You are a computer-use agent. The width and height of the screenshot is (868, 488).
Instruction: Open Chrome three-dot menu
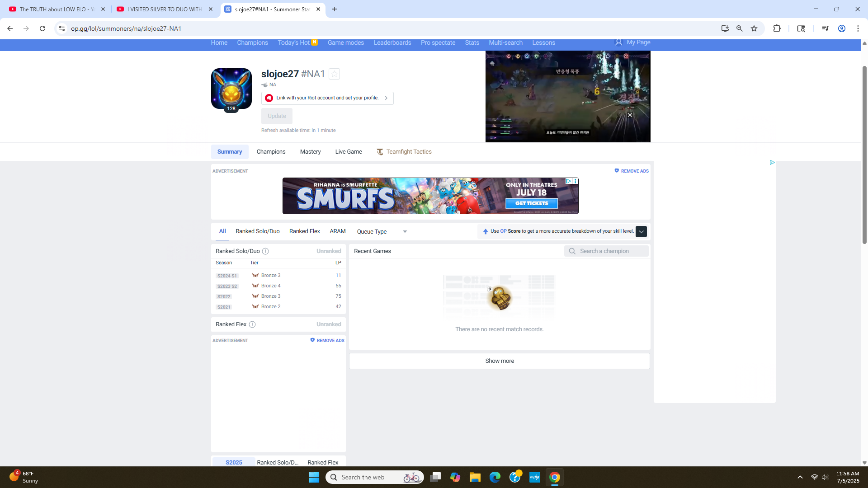(858, 28)
